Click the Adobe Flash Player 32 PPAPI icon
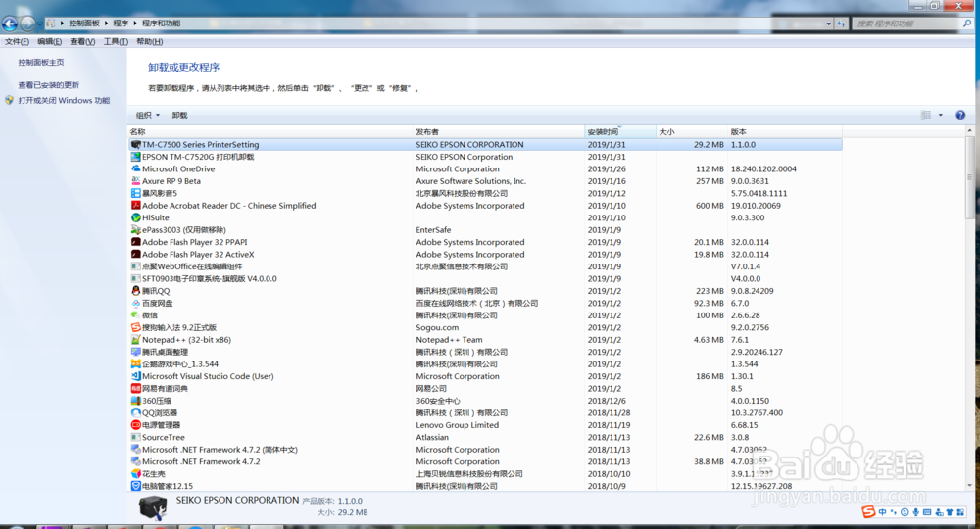The width and height of the screenshot is (980, 529). (x=135, y=242)
